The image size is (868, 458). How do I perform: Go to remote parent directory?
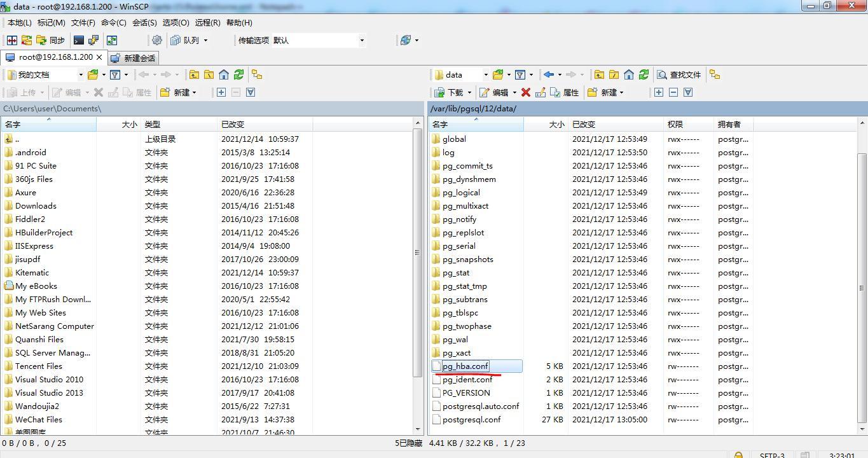pyautogui.click(x=599, y=74)
